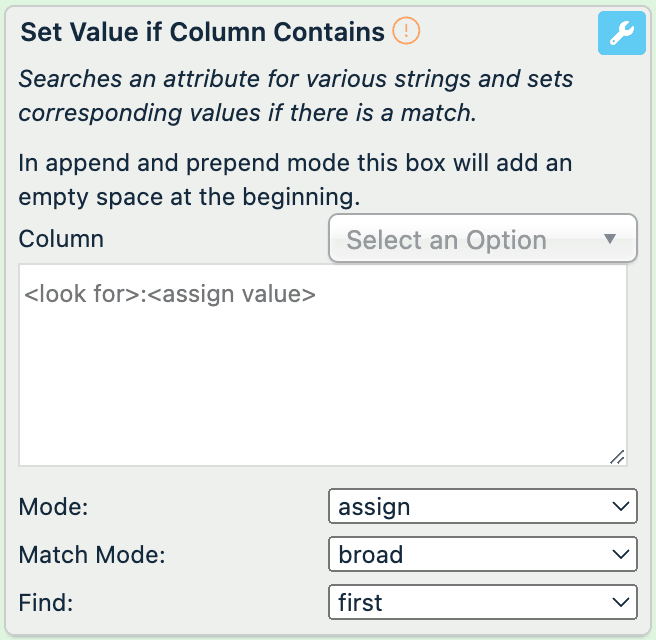Click the orange exclamation warning icon
656x640 pixels.
406,31
